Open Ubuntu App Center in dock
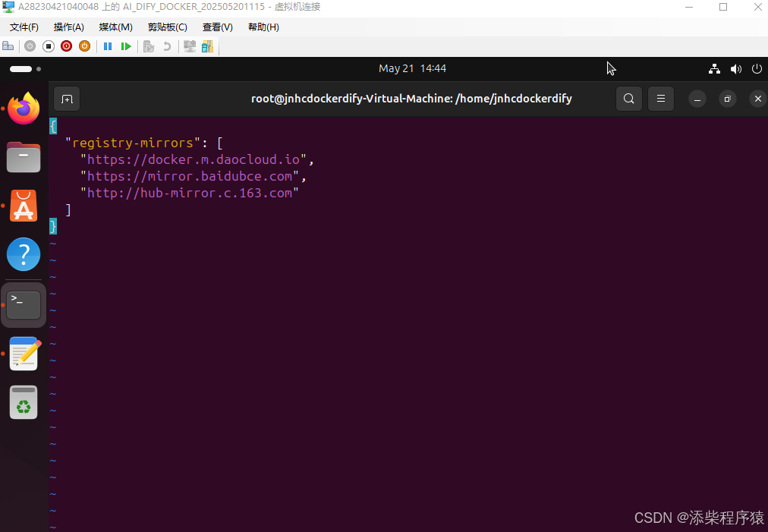 tap(24, 206)
